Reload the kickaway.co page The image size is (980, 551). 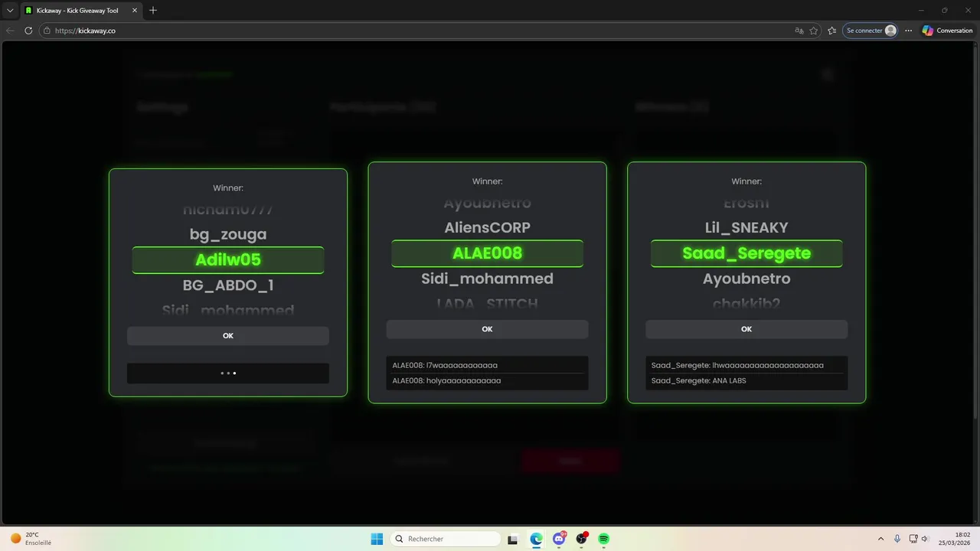click(28, 31)
